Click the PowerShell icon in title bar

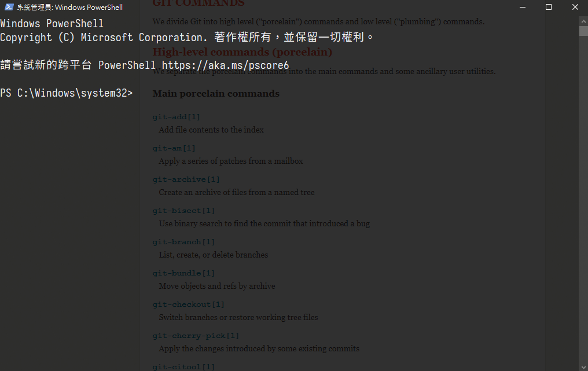pos(9,7)
